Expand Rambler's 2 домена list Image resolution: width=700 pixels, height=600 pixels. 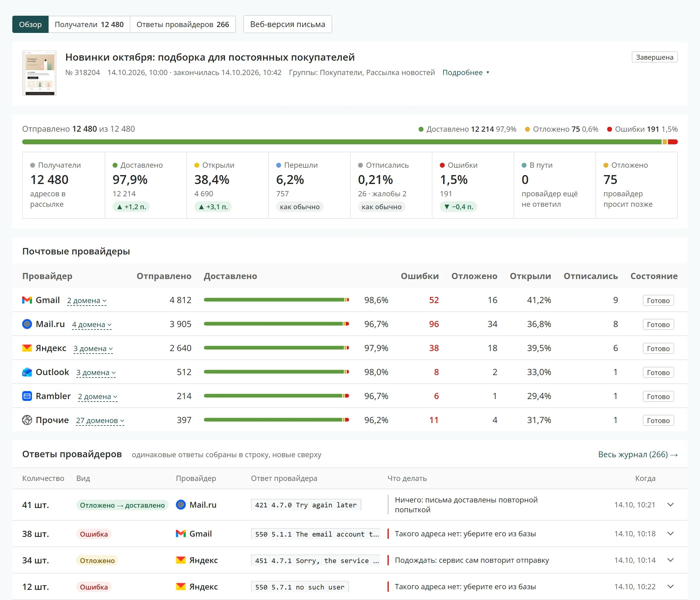[97, 397]
